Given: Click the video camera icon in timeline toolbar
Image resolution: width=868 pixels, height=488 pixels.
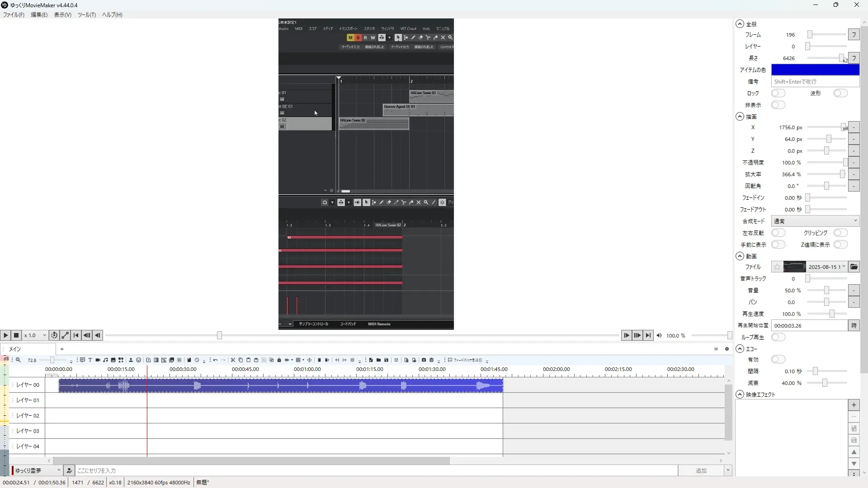Looking at the screenshot, I should [x=98, y=360].
